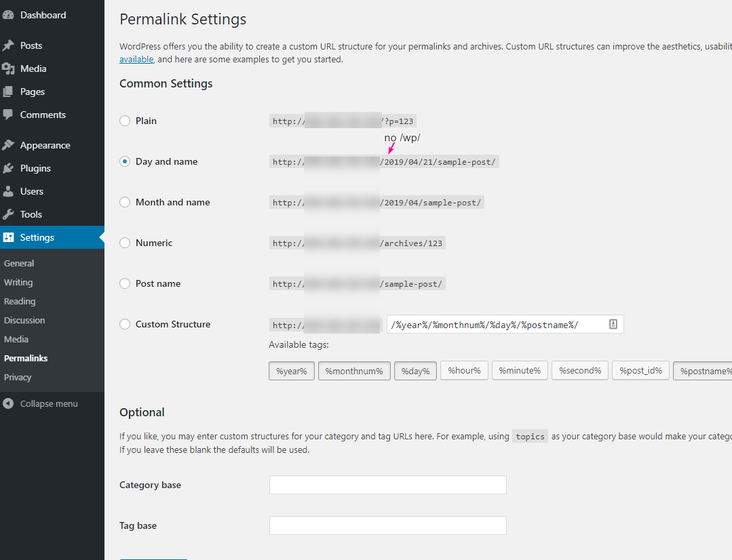Click the Posts pushpin icon

coord(8,45)
